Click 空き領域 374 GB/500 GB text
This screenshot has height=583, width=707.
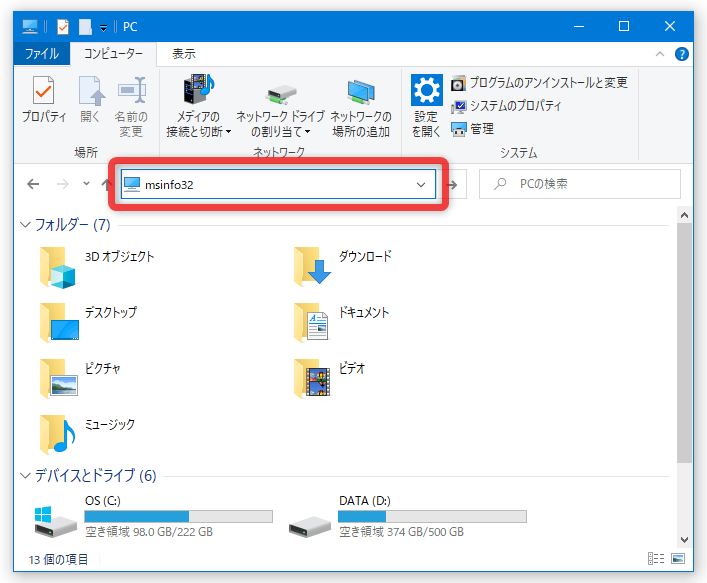coord(401,532)
